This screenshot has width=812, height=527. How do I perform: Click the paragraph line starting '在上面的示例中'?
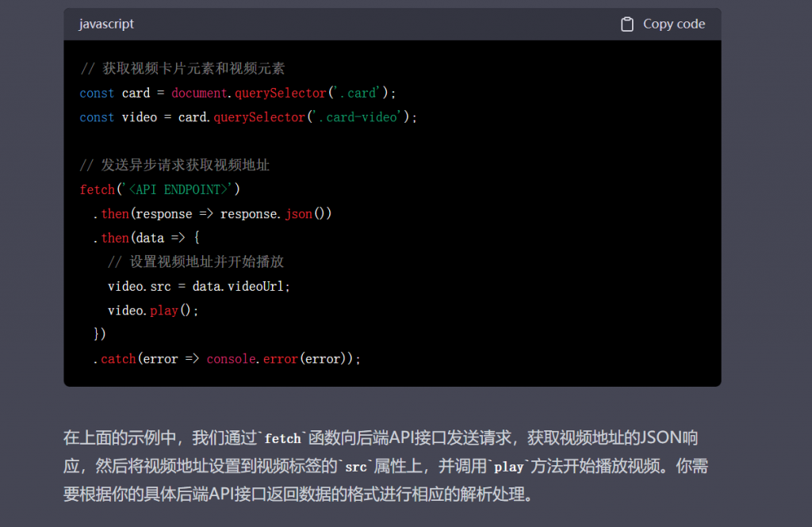click(x=381, y=438)
